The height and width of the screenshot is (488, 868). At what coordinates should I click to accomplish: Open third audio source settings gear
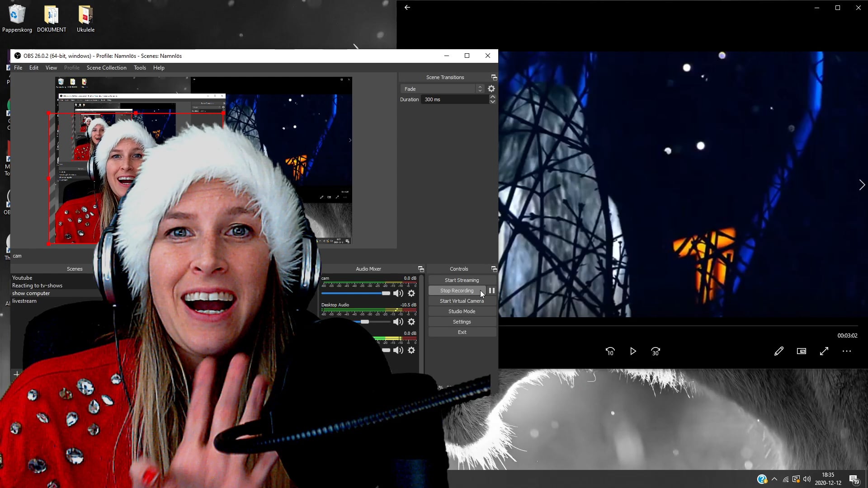tap(411, 350)
